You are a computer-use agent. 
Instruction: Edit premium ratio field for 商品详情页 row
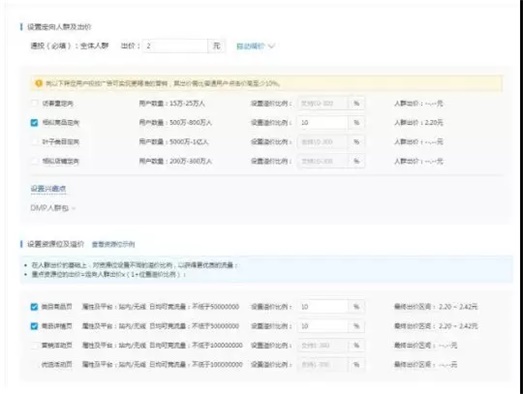323,326
